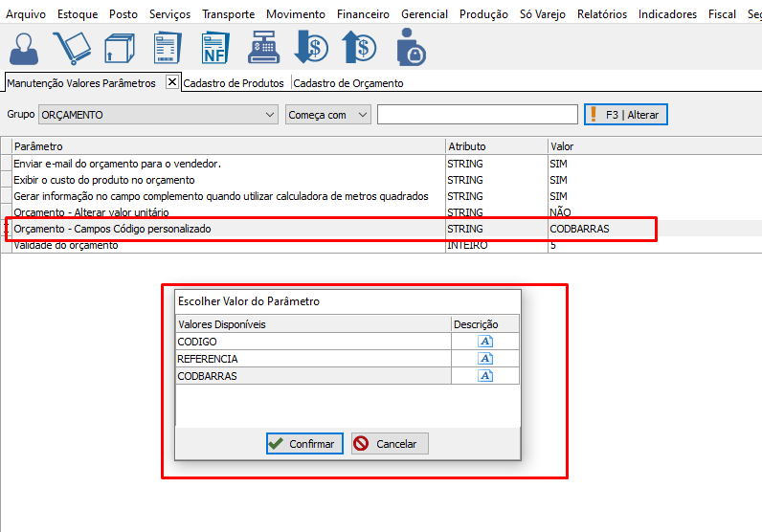
Task: Close the Manutenção Valores Parâmetros tab
Action: (172, 82)
